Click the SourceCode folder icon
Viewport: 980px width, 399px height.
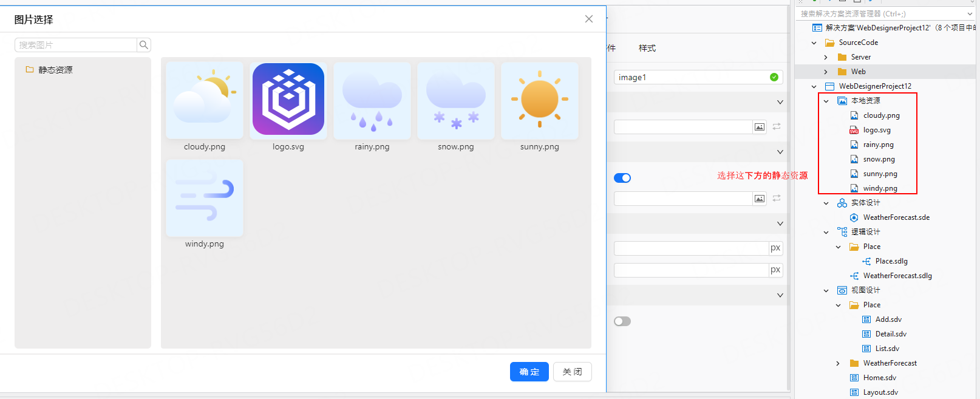pos(830,43)
